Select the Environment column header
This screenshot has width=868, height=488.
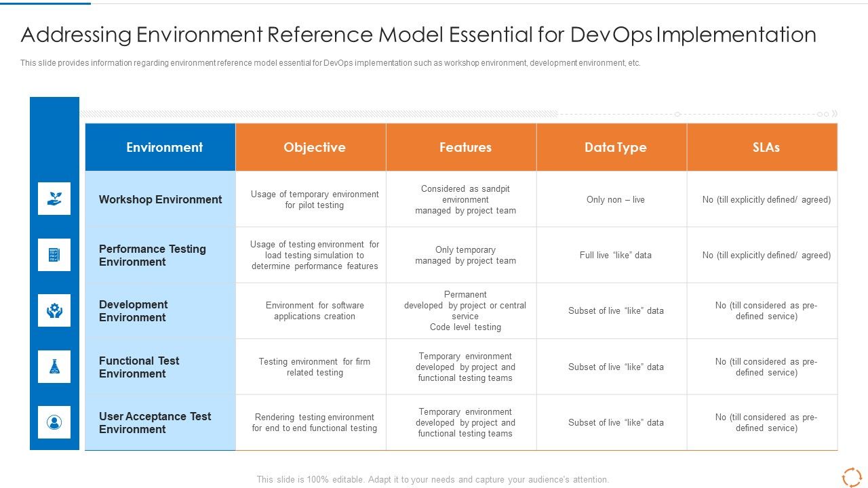[x=160, y=147]
